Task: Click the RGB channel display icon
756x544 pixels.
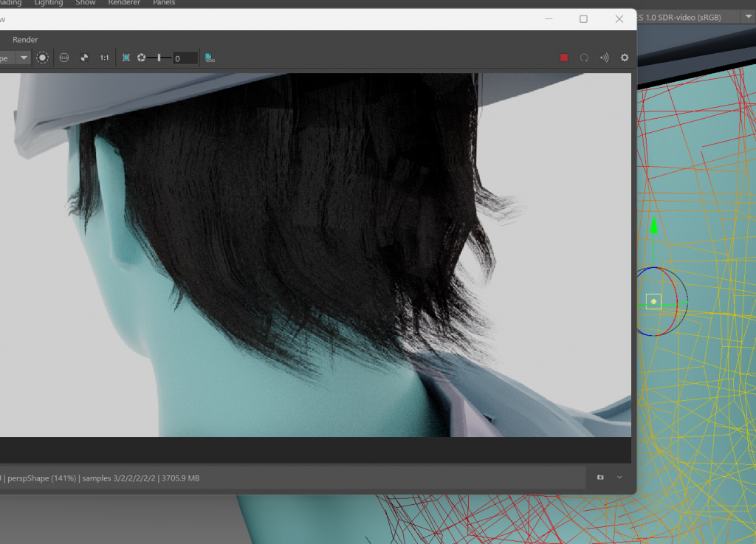Action: coord(64,58)
